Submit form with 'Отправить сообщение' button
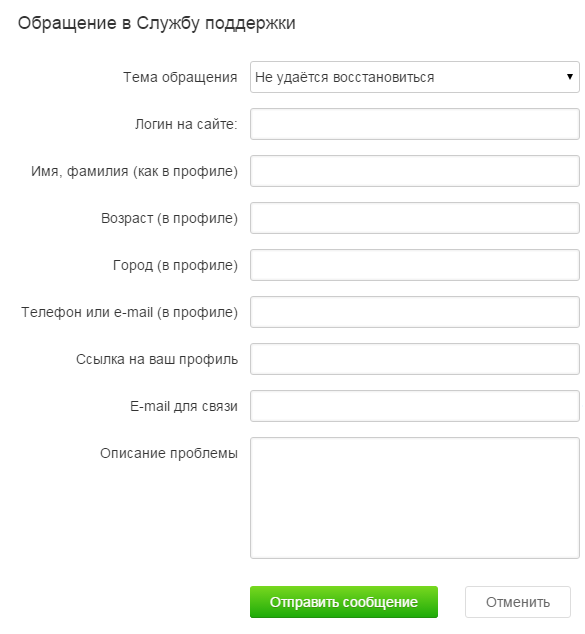585x634 pixels. point(344,602)
